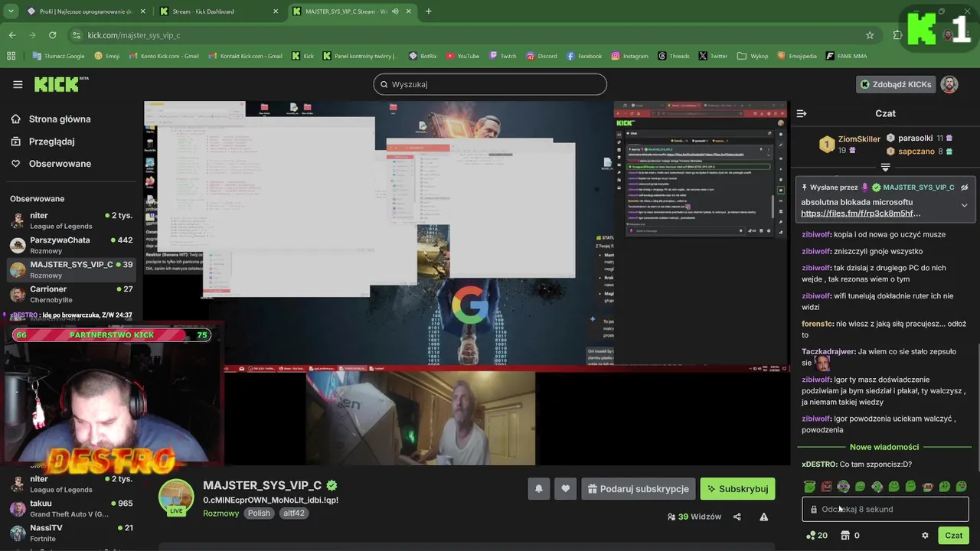Viewport: 980px width, 551px height.
Task: Open the KICKs shop icon showing 0
Action: tap(850, 536)
